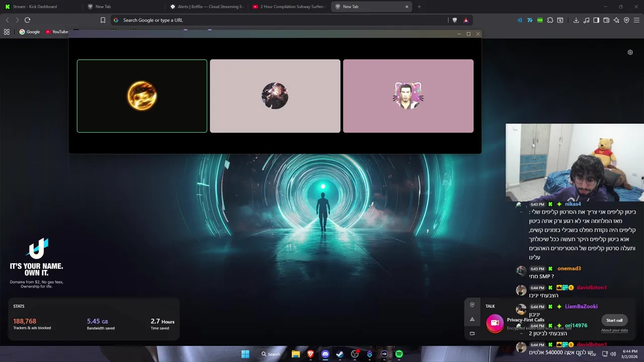Click the 5.45 GB bandwidth saved stat
Screen dimensions: 644x362
coord(101,324)
